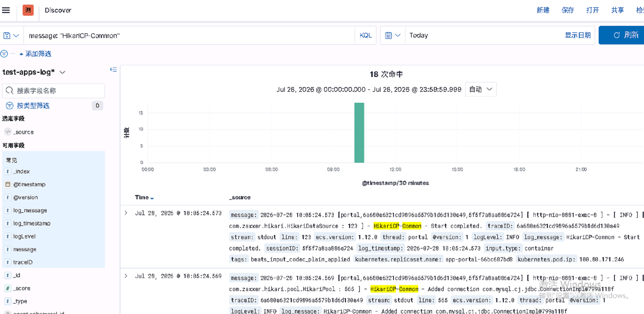Click the filter count badge 0

97,106
